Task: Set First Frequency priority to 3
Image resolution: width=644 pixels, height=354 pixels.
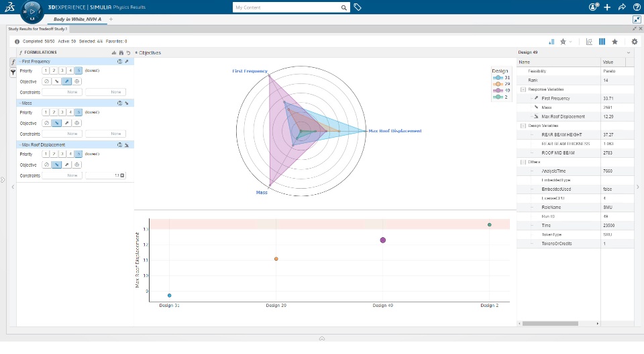Action: click(62, 71)
